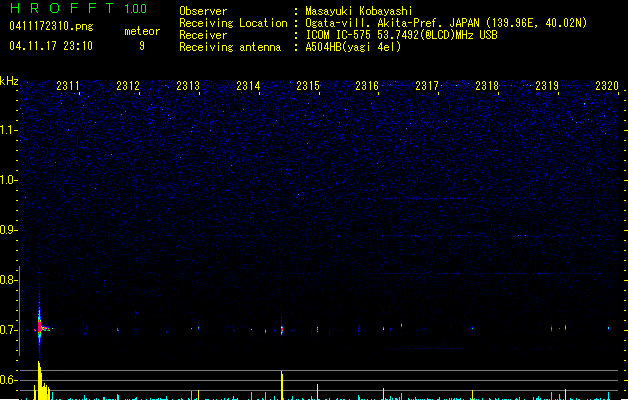Image resolution: width=629 pixels, height=400 pixels.
Task: Click the meteor count value 9
Action: [142, 46]
